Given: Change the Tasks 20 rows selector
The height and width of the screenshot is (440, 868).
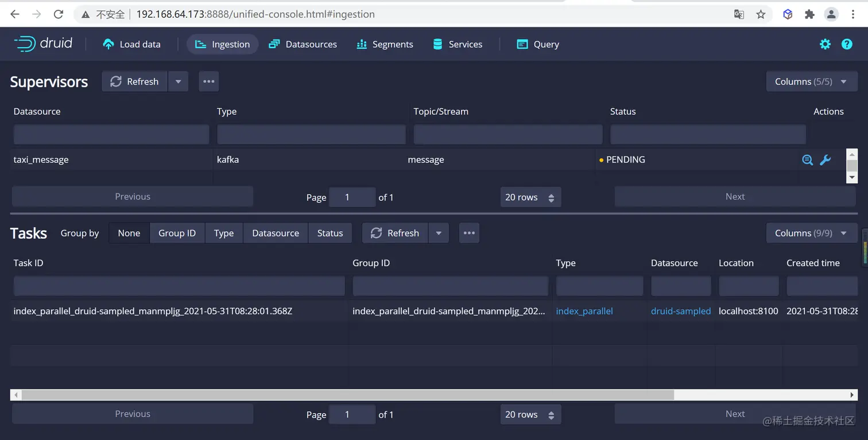Looking at the screenshot, I should 530,414.
